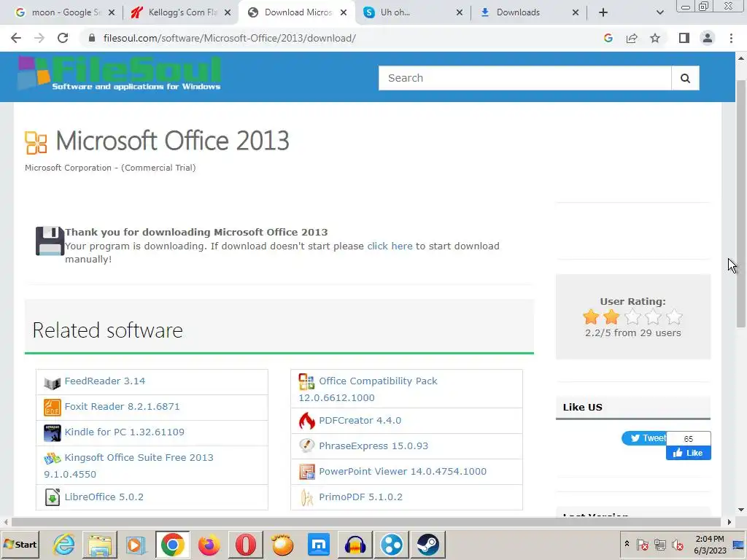The image size is (747, 560).
Task: Bookmark this page with star icon
Action: 655,38
